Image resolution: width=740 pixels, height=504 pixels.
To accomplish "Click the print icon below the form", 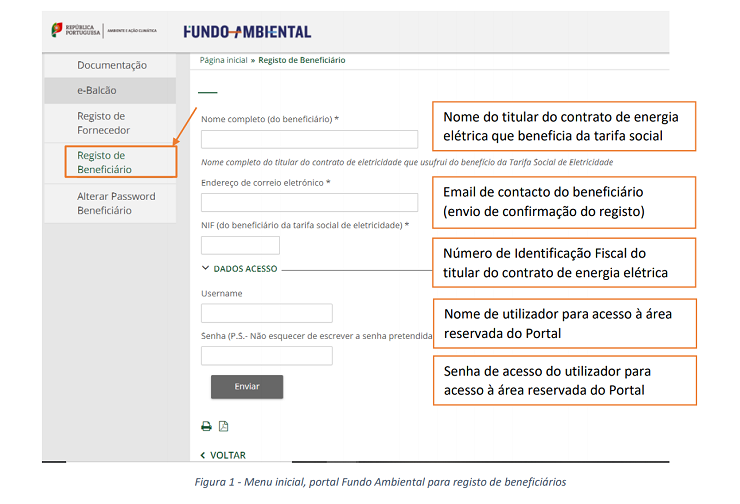I will tap(206, 426).
